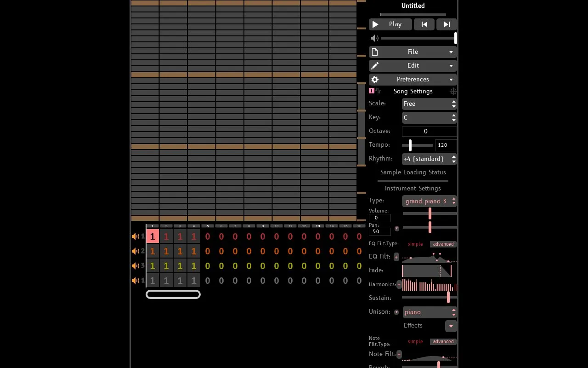The height and width of the screenshot is (368, 588).
Task: Start playback with the Play button
Action: click(390, 24)
